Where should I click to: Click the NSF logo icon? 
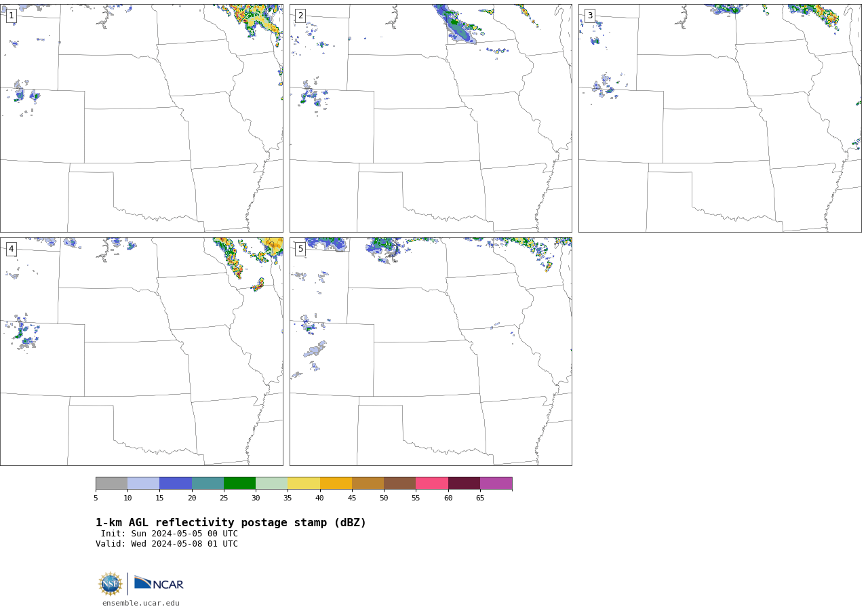pos(111,584)
